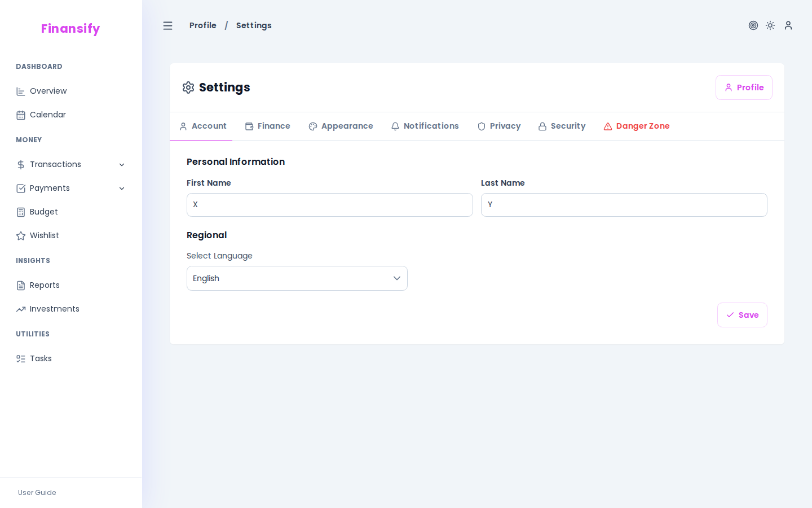The width and height of the screenshot is (812, 508).
Task: Open the Budget section in sidebar
Action: coord(43,212)
